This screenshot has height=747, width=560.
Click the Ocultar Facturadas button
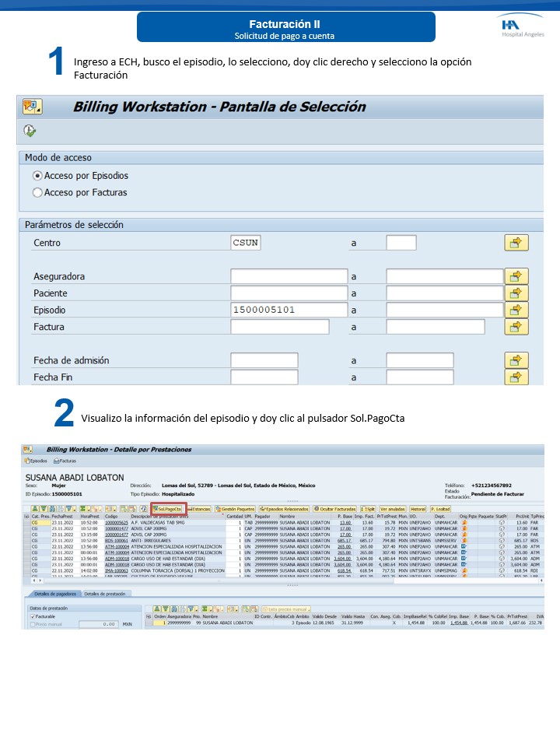[335, 509]
